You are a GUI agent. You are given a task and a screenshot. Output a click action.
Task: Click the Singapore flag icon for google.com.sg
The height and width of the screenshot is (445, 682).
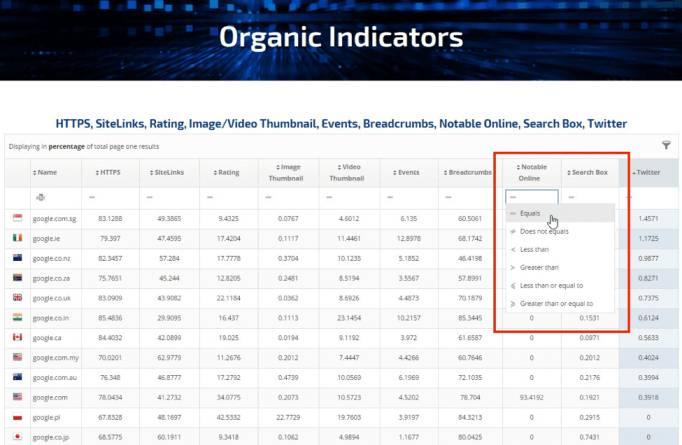[x=17, y=218]
